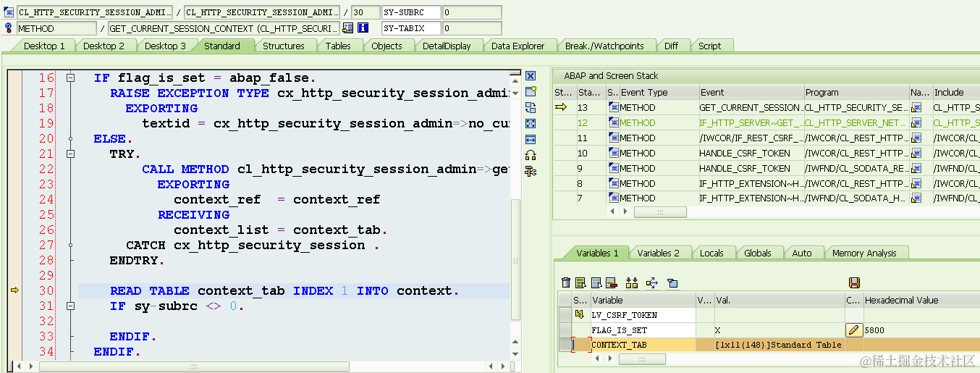Click the blue branching arrows icon in Variables toolbar
The image size is (980, 373).
(x=651, y=282)
